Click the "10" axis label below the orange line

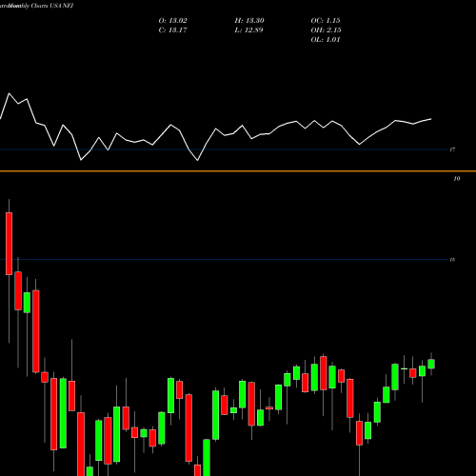(x=457, y=179)
